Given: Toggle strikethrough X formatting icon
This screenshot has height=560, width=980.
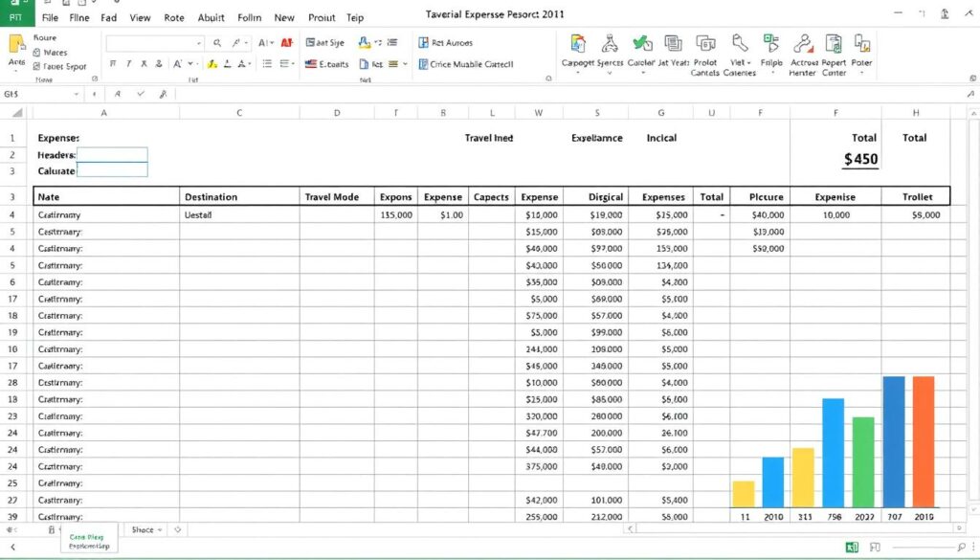Looking at the screenshot, I should [144, 63].
